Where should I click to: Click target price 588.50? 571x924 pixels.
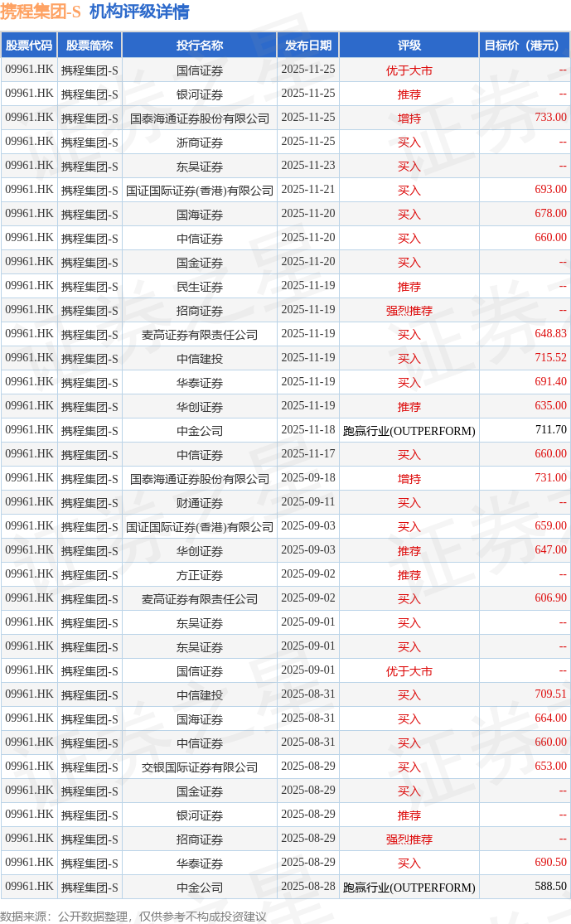(550, 886)
